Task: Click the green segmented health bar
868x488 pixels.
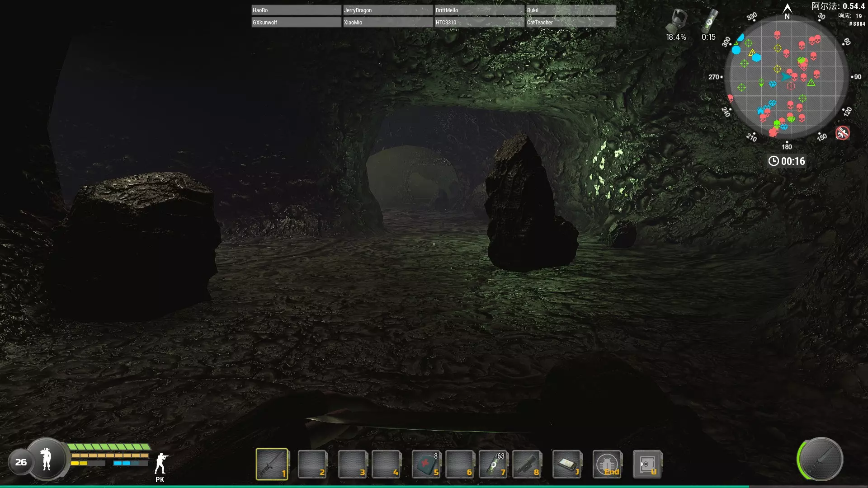Action: coord(108,447)
